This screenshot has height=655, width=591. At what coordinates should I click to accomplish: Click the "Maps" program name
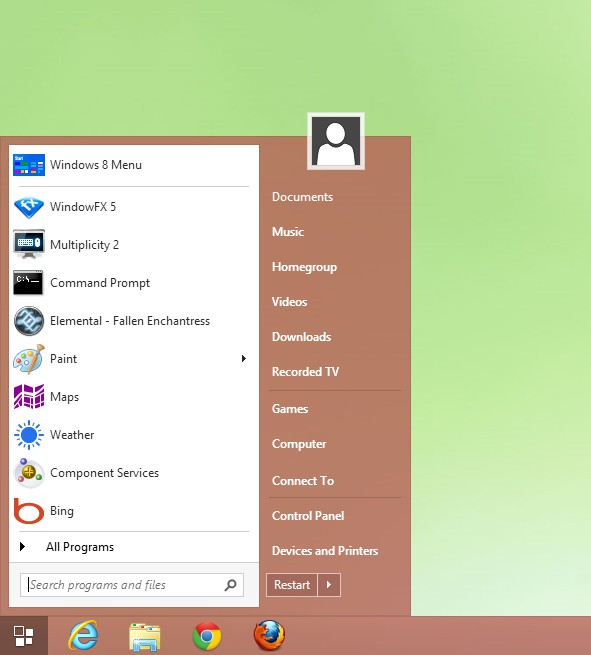(x=64, y=397)
